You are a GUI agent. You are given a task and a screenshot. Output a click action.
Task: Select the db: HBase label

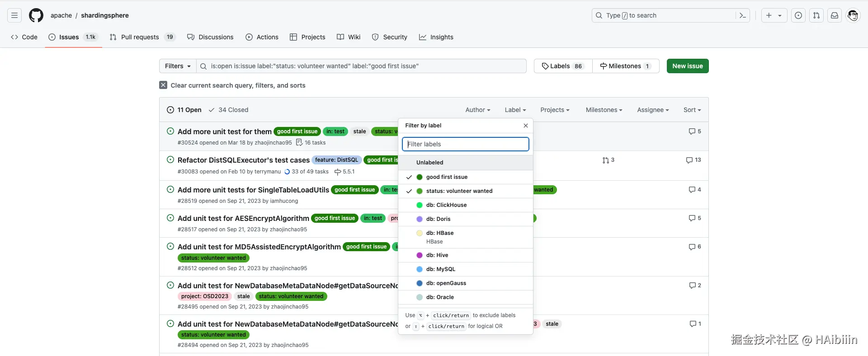[x=466, y=237]
